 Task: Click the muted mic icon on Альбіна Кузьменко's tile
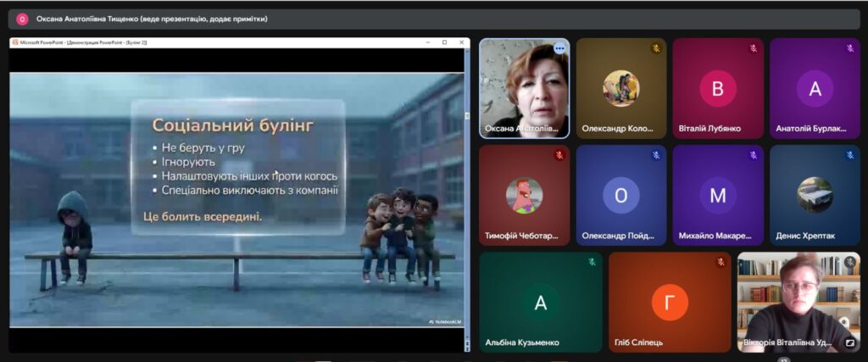(592, 263)
